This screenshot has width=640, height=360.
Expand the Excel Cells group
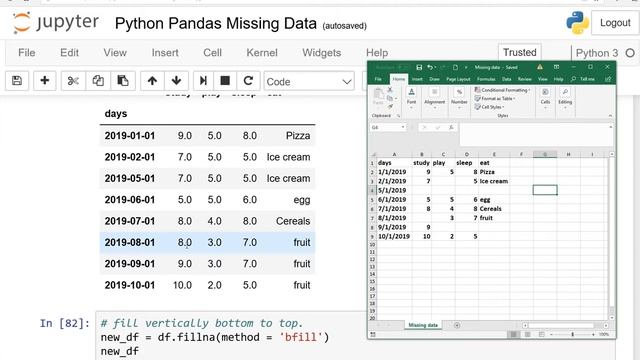coord(545,98)
